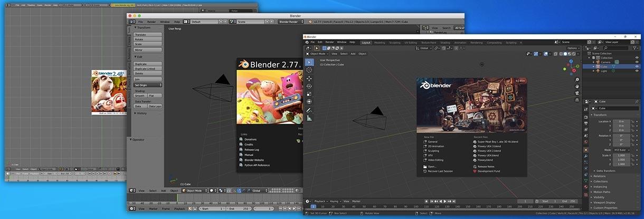Open the XYZ Euler rotation mode dropdown
The width and height of the screenshot is (644, 219).
click(x=621, y=150)
